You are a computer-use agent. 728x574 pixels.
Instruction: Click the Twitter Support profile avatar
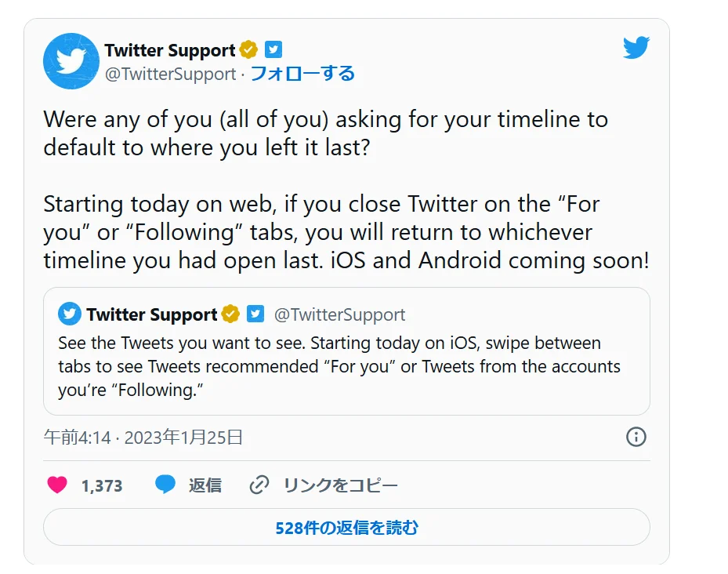(71, 61)
